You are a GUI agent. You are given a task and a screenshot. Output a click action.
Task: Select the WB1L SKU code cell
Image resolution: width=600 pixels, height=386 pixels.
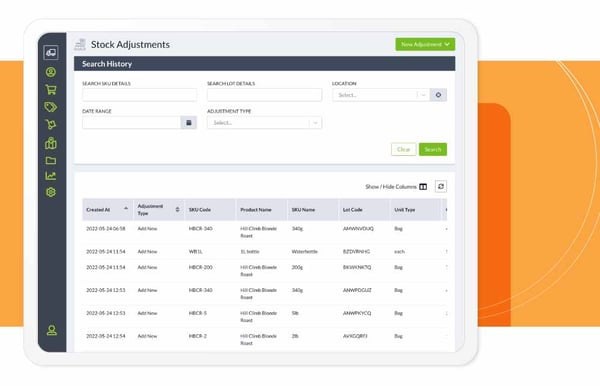(196, 251)
